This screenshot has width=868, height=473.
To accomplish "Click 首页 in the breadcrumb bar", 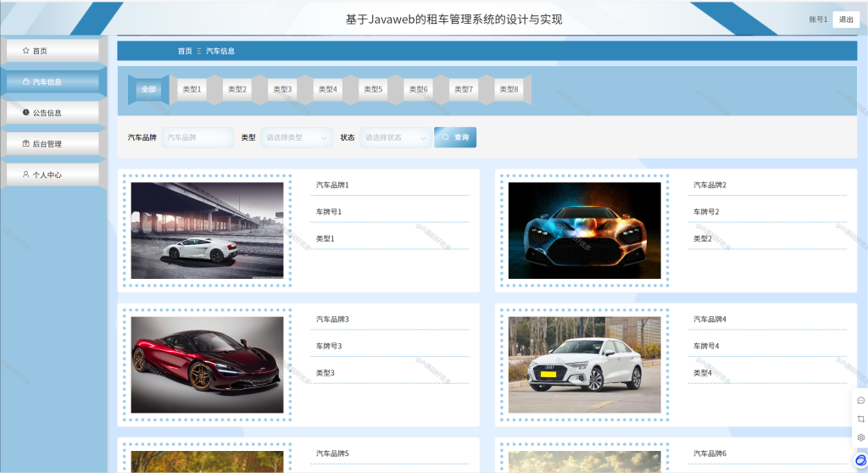I will (185, 51).
